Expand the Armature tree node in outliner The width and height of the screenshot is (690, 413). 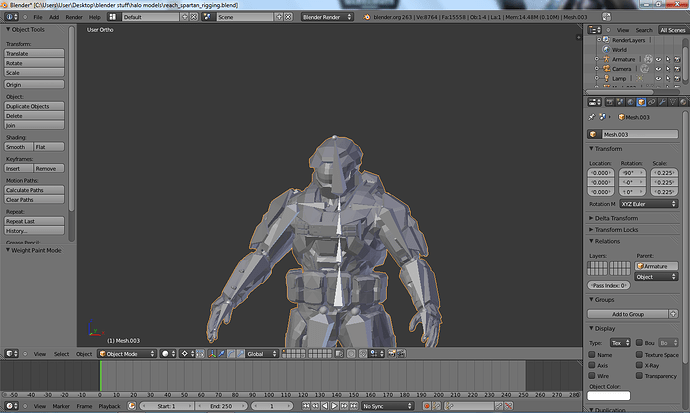pyautogui.click(x=597, y=59)
